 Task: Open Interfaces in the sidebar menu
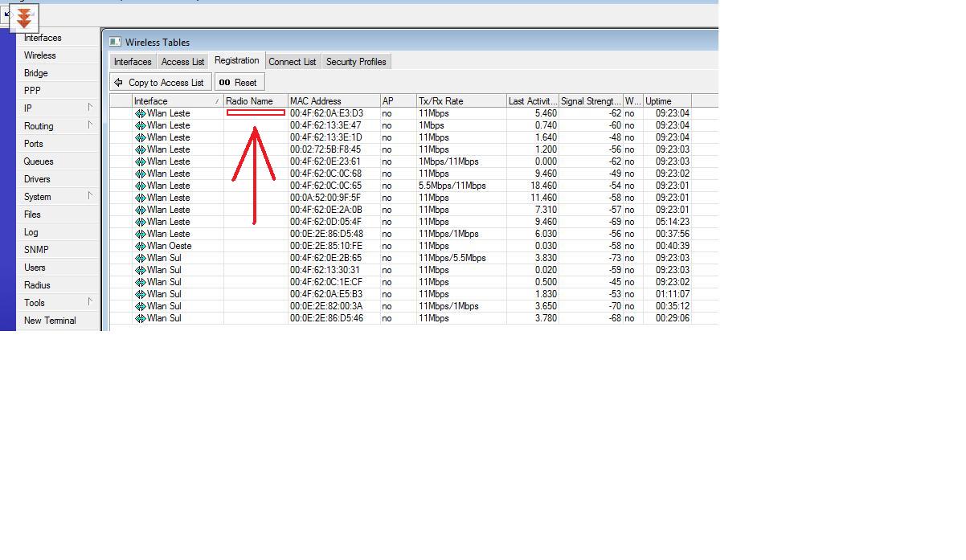click(43, 38)
